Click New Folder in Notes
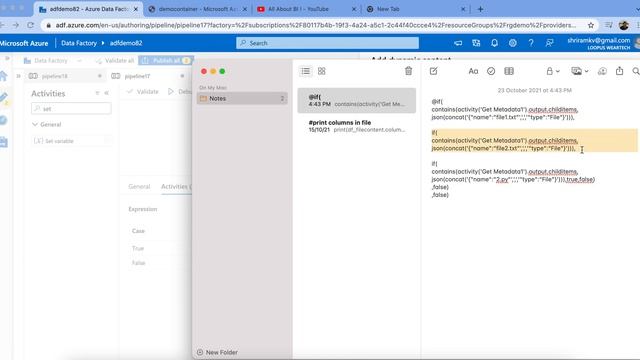The image size is (640, 360). coord(217,352)
